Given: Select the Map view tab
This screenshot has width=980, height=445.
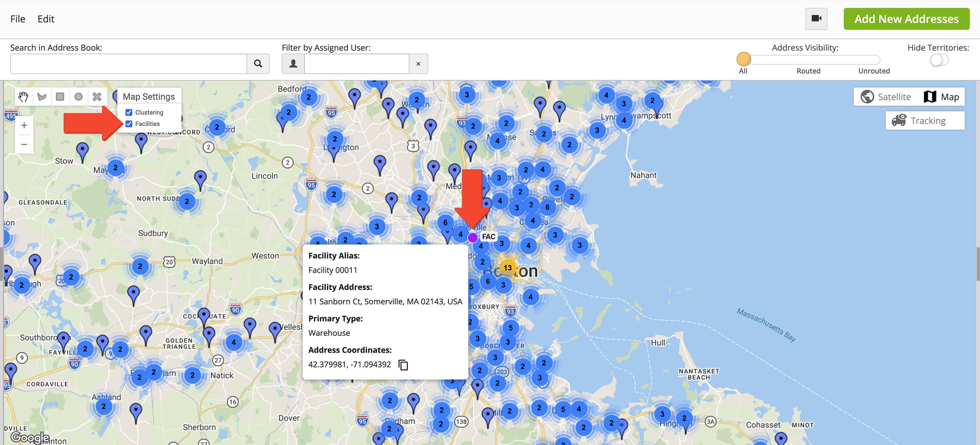Looking at the screenshot, I should point(942,96).
